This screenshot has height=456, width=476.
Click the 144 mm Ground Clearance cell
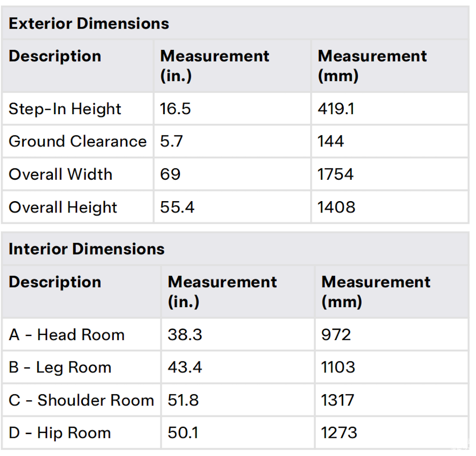[x=331, y=141]
